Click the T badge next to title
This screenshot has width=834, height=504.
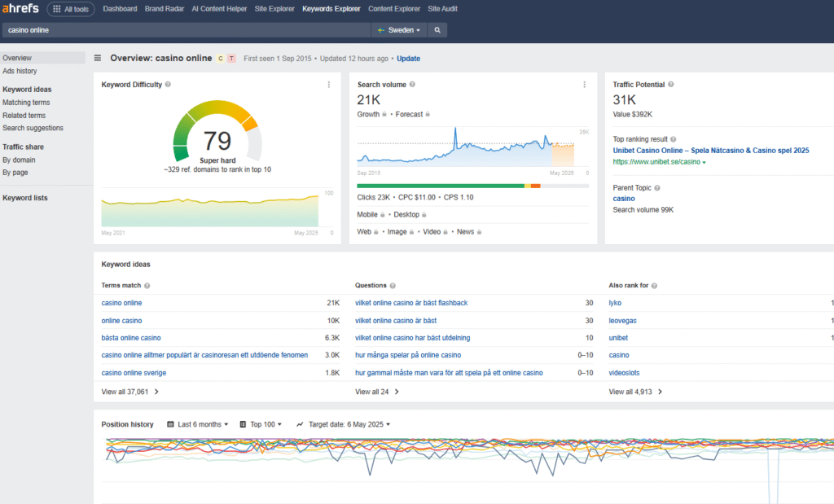click(231, 59)
